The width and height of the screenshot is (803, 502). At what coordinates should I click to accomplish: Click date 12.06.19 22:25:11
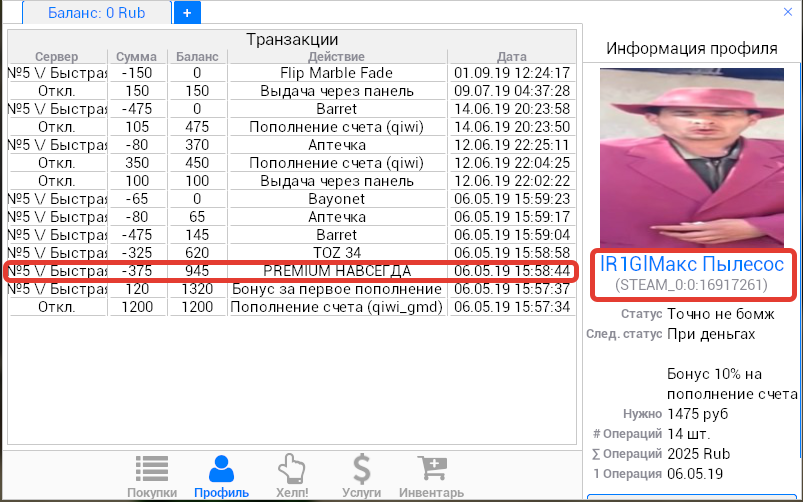coord(512,145)
